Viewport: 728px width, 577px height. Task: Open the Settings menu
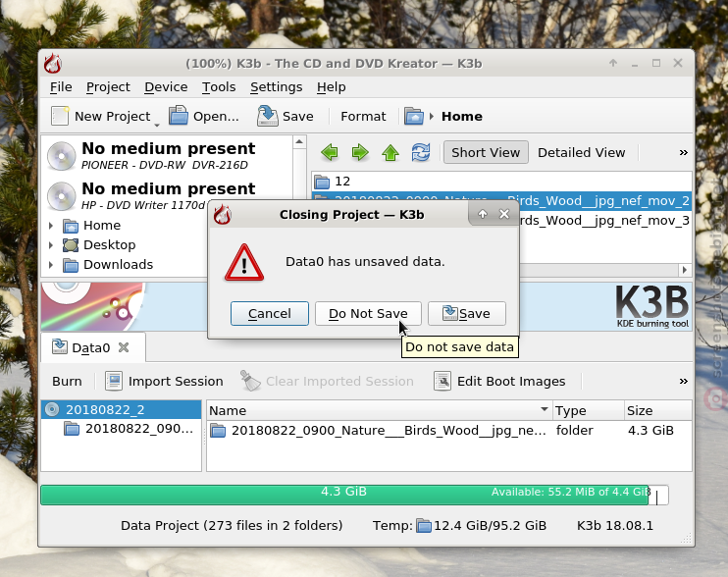[x=277, y=86]
